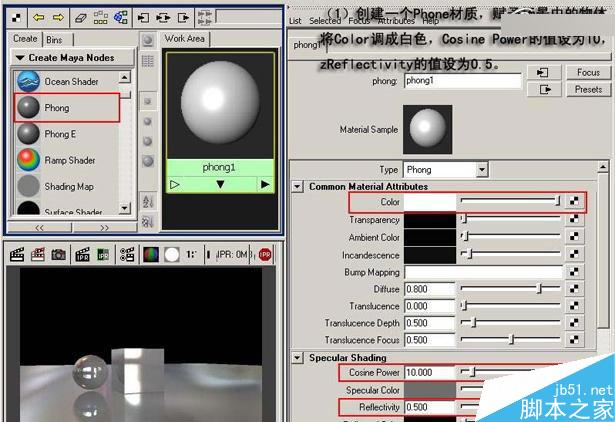615x422 pixels.
Task: Set render view to 1:1 real size
Action: 191,255
